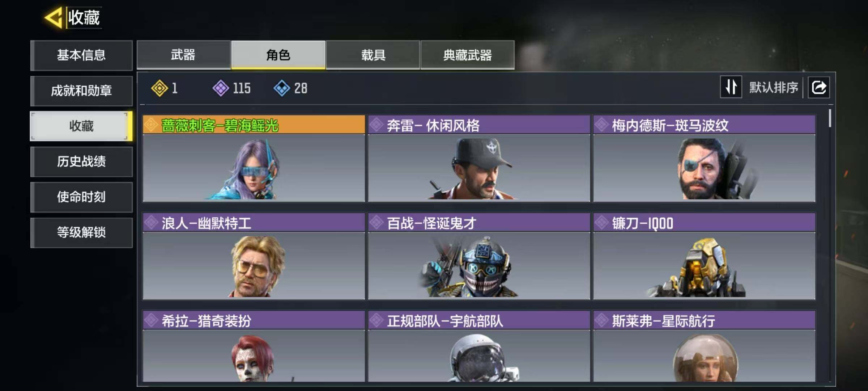Switch to the 载具 tab
868x391 pixels.
point(373,55)
